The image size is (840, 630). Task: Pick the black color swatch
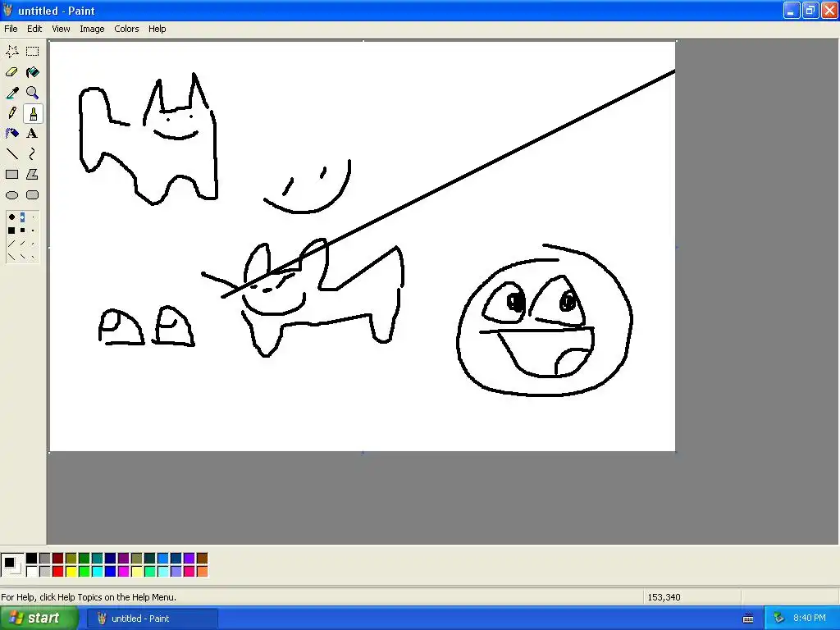click(x=32, y=559)
